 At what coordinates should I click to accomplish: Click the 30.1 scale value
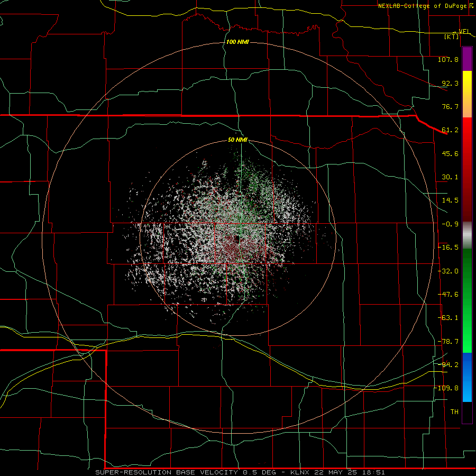coord(450,177)
